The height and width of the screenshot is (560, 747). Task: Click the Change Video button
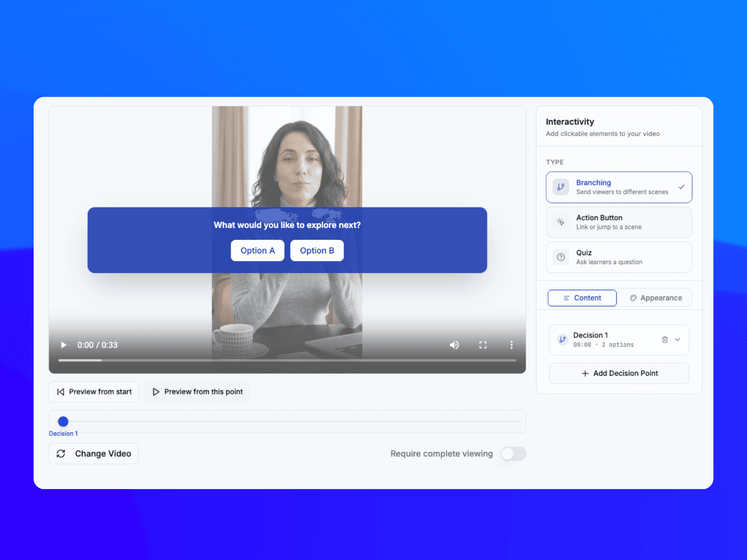pos(93,454)
